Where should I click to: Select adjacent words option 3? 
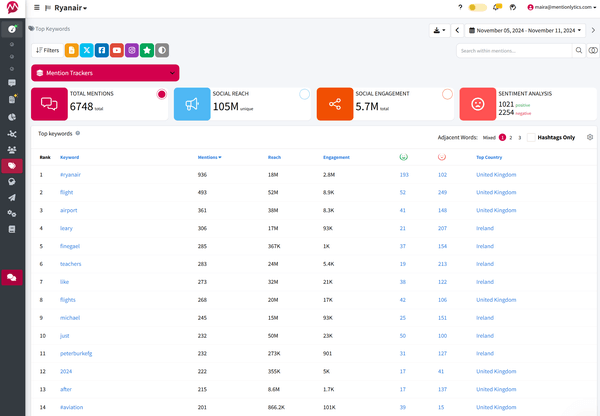520,137
